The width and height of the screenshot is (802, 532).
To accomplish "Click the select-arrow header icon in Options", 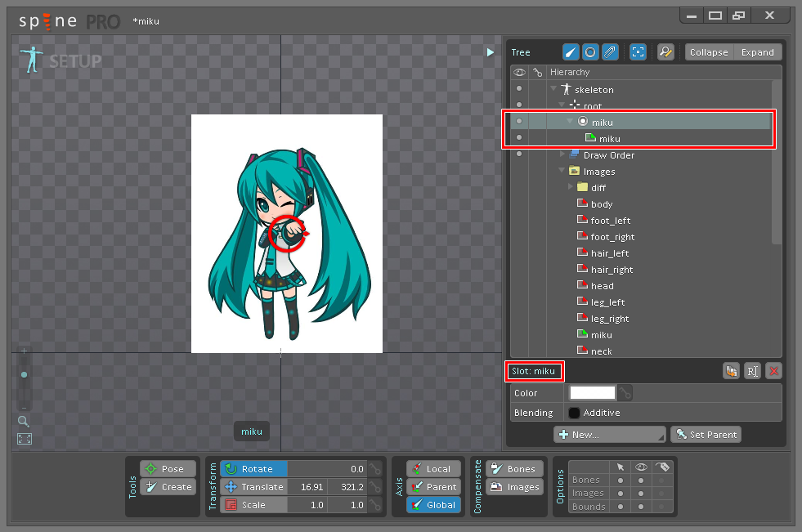I will [x=621, y=467].
